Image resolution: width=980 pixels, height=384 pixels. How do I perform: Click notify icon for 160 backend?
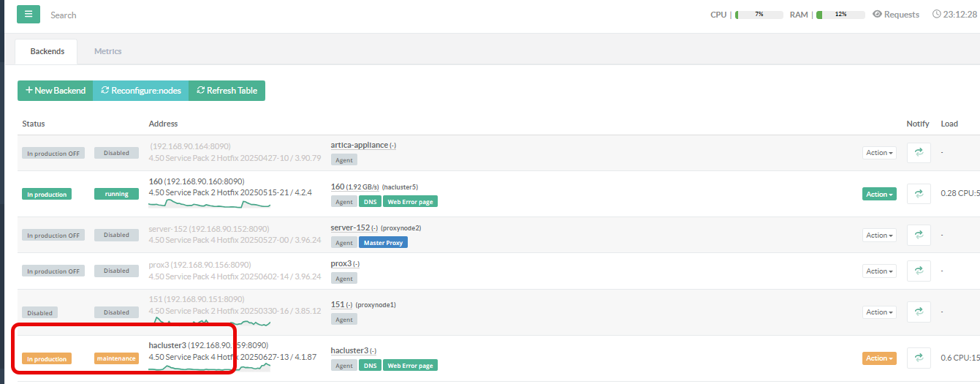919,195
